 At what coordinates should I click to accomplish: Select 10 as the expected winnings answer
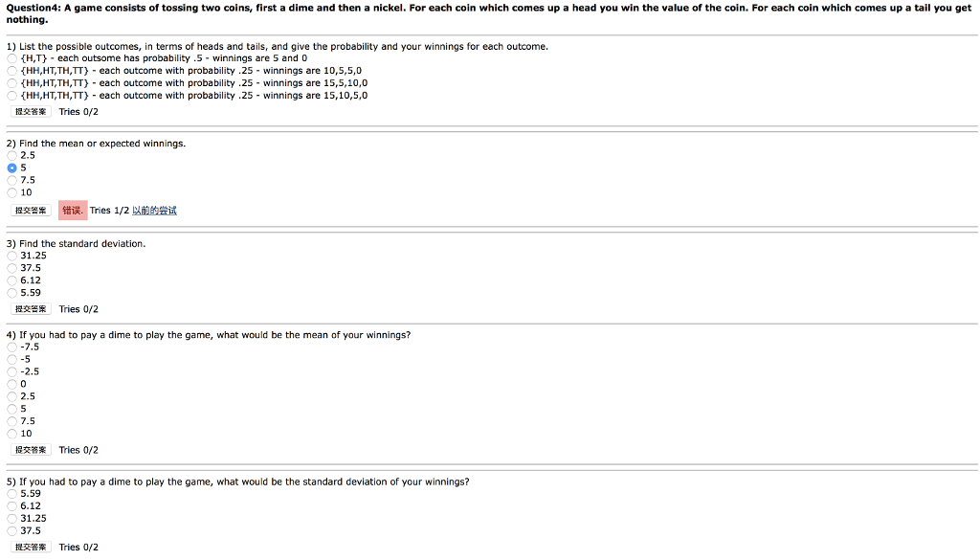click(11, 192)
